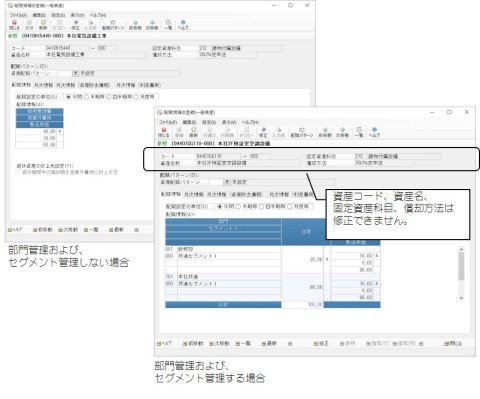Click 前移動 icon in front window toolbar
Viewport: 480px width, 399px height.
325,132
